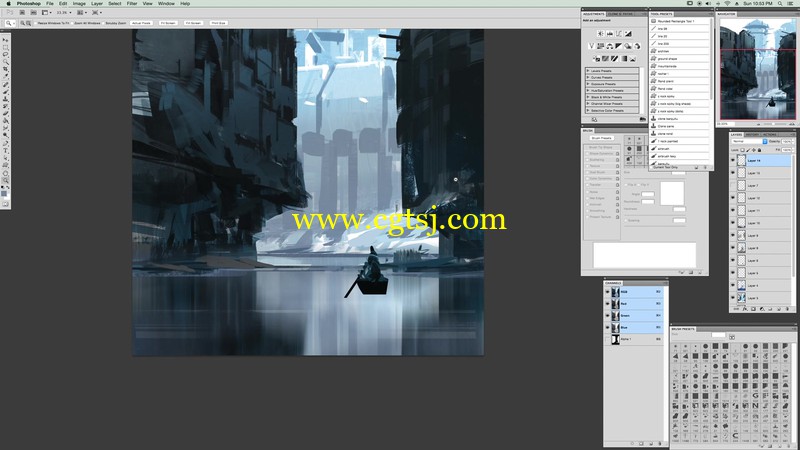Screen dimensions: 800x450
Task: Toggle Quick Mask mode icon
Action: pyautogui.click(x=5, y=204)
